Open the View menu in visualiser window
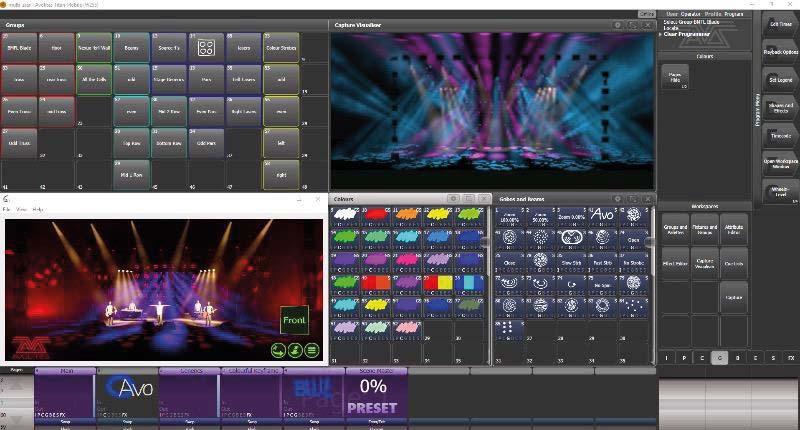Screen dimensions: 800x430 pos(21,210)
